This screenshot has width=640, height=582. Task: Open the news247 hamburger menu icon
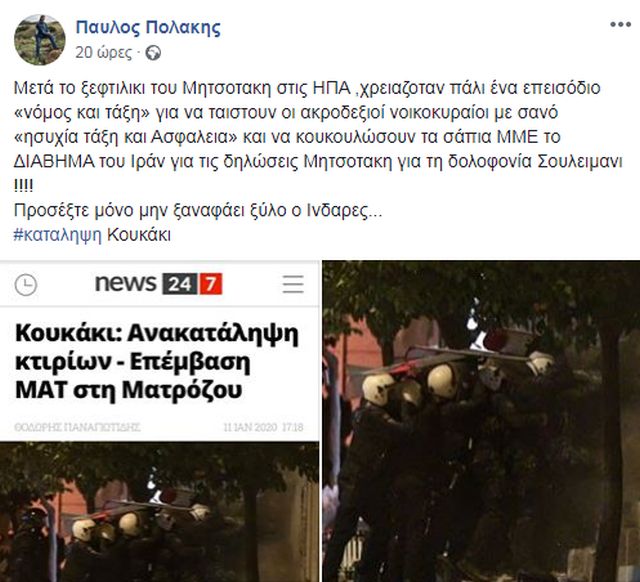[x=293, y=284]
